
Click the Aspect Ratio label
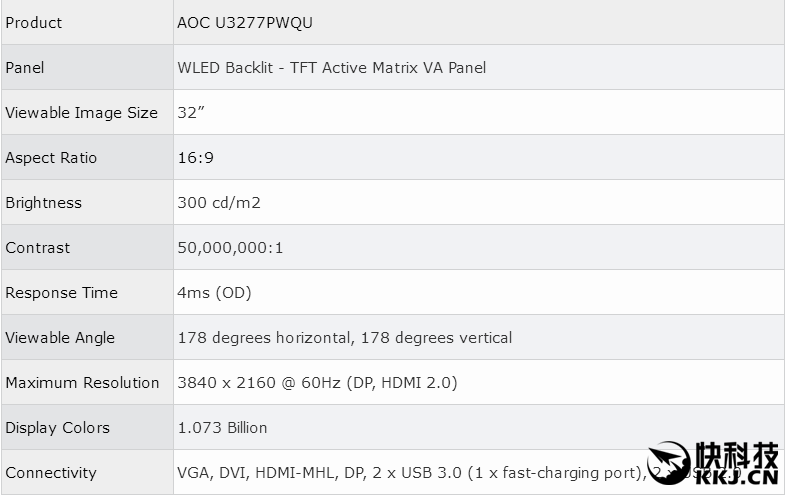pyautogui.click(x=51, y=157)
